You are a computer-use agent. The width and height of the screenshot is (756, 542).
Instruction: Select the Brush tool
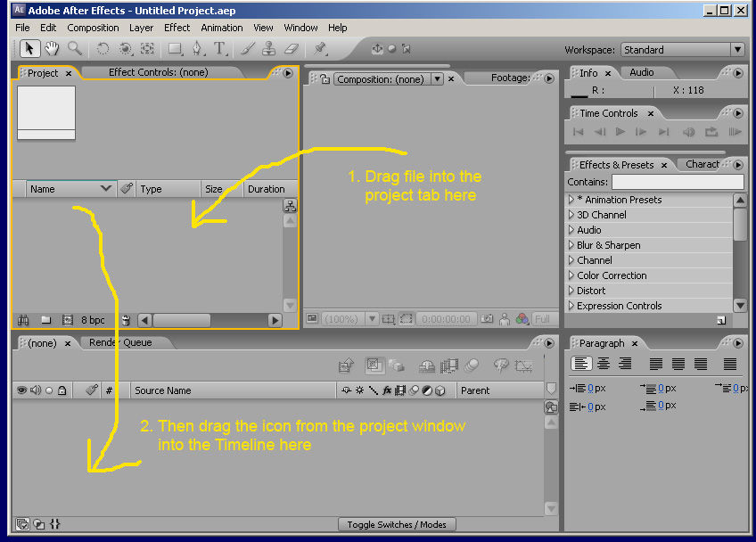point(247,49)
